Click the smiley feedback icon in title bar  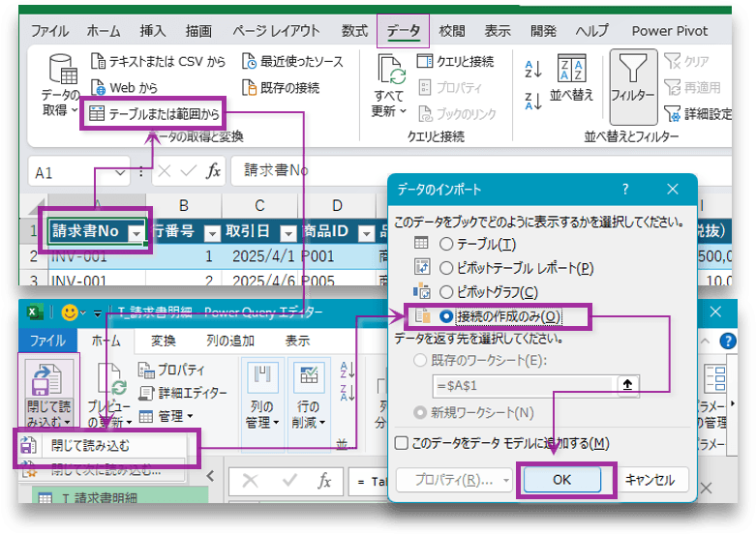[70, 312]
